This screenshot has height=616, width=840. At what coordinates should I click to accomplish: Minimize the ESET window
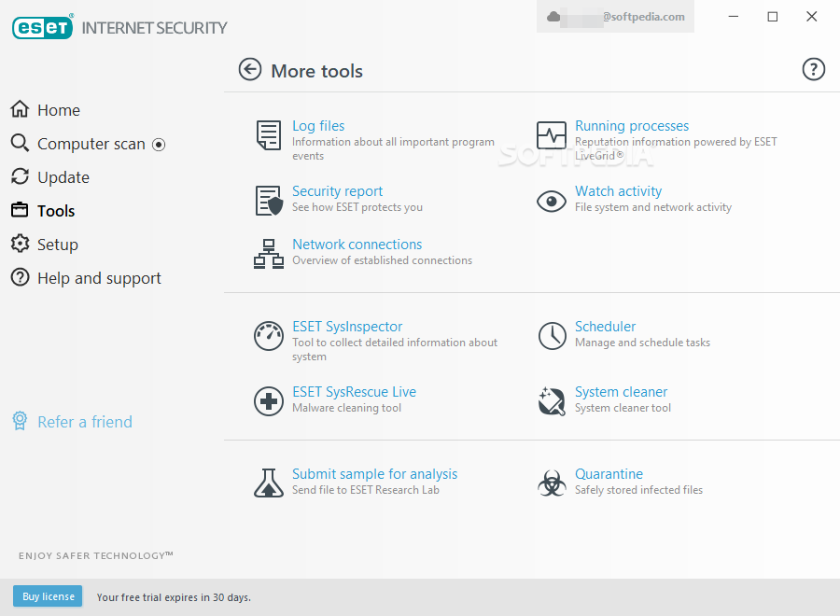pyautogui.click(x=734, y=17)
